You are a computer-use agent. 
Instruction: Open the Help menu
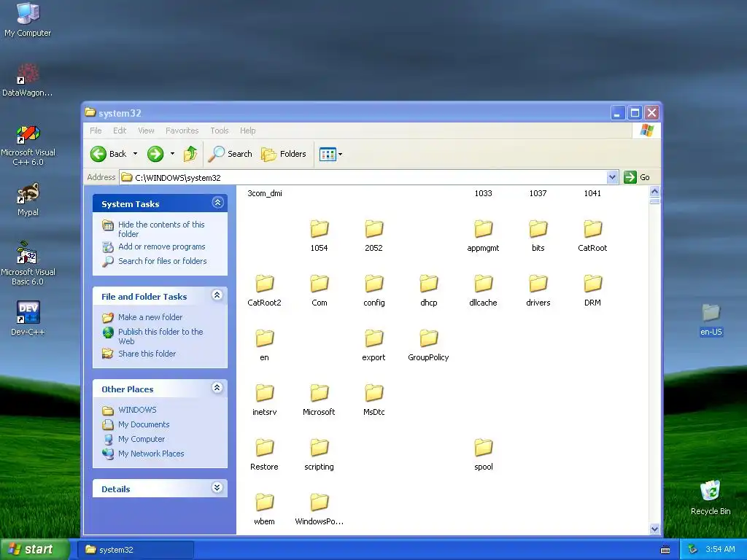coord(247,131)
